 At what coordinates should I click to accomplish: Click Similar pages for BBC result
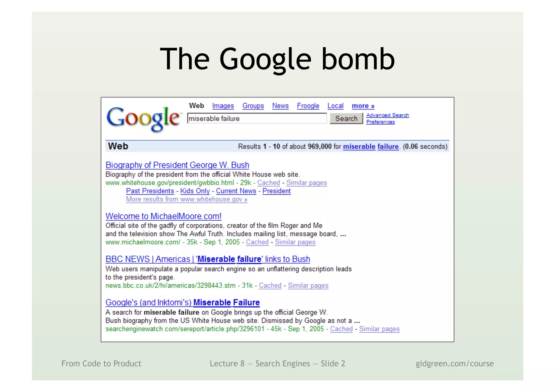click(x=308, y=286)
